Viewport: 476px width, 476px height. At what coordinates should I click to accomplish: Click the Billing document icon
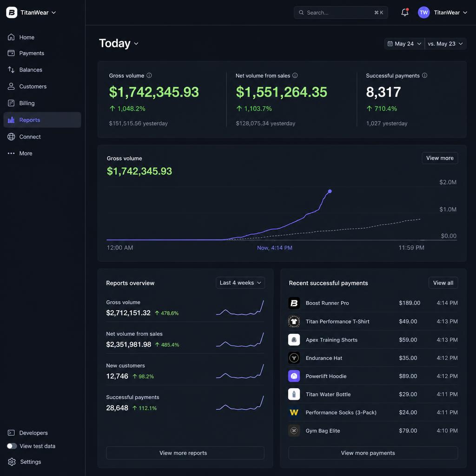pos(11,103)
